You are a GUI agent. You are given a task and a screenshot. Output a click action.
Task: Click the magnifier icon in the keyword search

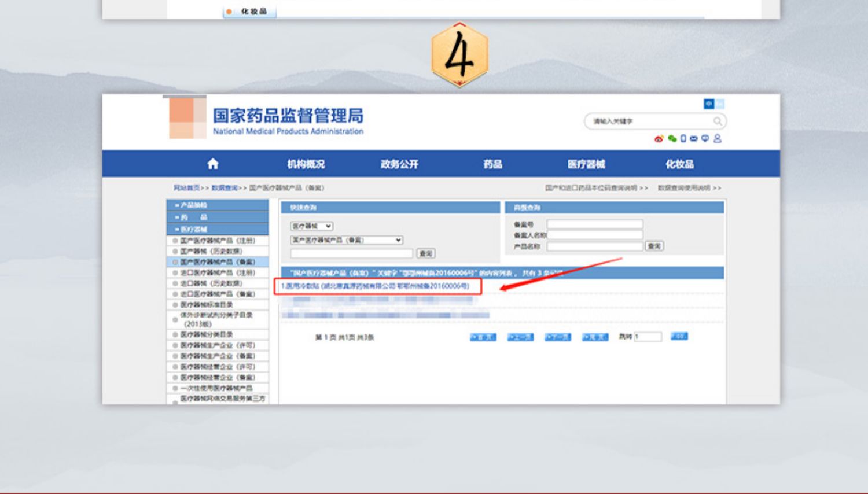point(718,121)
